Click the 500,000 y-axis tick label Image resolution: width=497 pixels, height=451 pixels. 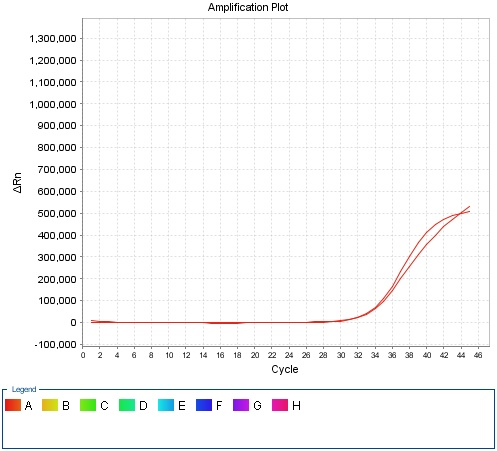coord(57,213)
